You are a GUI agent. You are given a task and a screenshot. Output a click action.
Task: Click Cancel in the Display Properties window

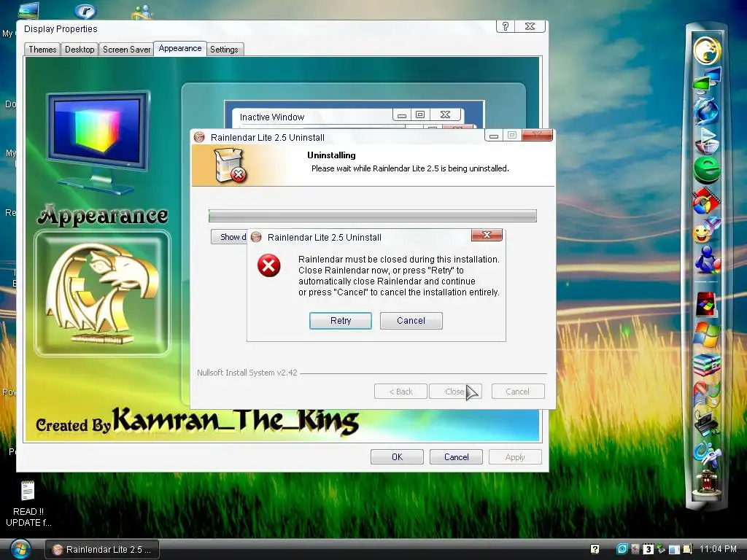(x=456, y=456)
